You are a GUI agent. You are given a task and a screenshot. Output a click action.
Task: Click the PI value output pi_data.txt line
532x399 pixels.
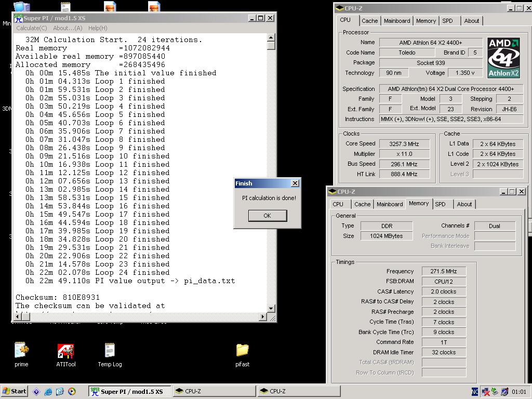tap(130, 281)
